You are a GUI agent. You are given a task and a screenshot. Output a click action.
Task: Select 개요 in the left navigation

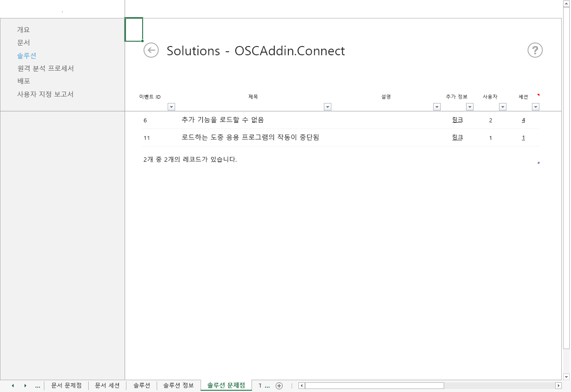click(x=23, y=30)
